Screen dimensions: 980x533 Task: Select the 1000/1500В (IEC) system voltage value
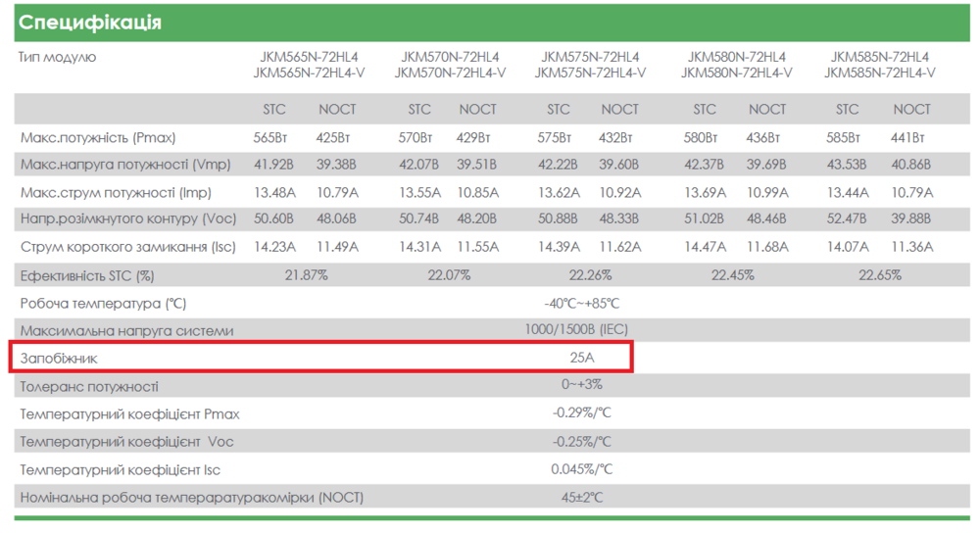[581, 330]
